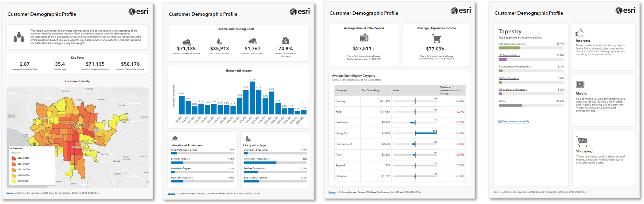Click the red ≤526.00000 legend swatch
This screenshot has width=644, height=204.
pos(14,158)
